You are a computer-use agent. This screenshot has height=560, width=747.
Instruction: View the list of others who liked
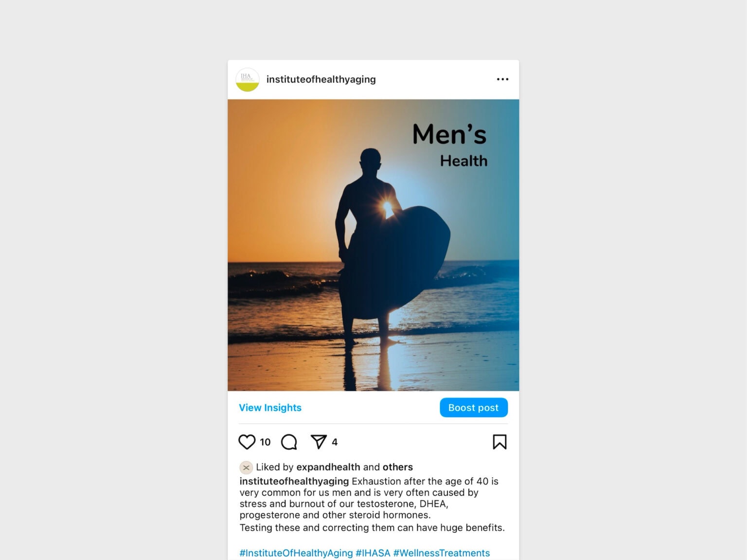pyautogui.click(x=397, y=467)
